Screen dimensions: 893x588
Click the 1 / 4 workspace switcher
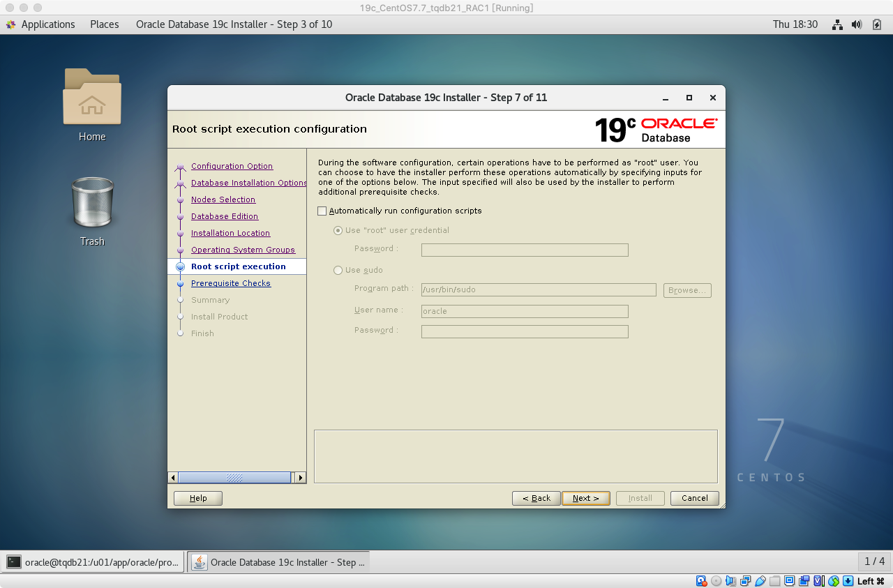click(874, 561)
